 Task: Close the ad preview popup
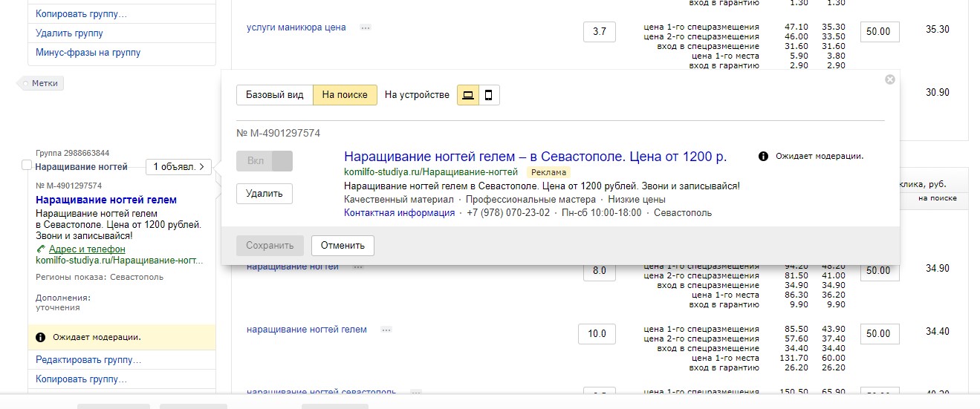890,79
